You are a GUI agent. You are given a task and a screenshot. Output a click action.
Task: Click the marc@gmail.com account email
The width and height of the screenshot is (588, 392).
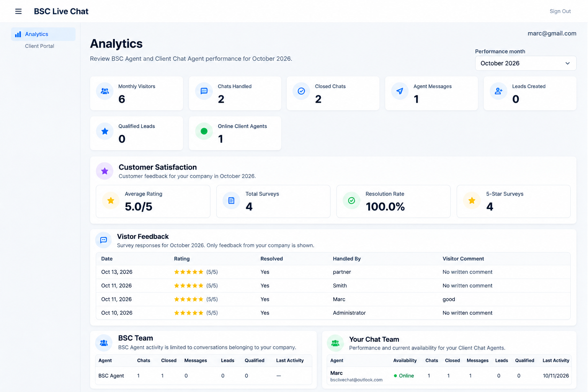tap(552, 34)
